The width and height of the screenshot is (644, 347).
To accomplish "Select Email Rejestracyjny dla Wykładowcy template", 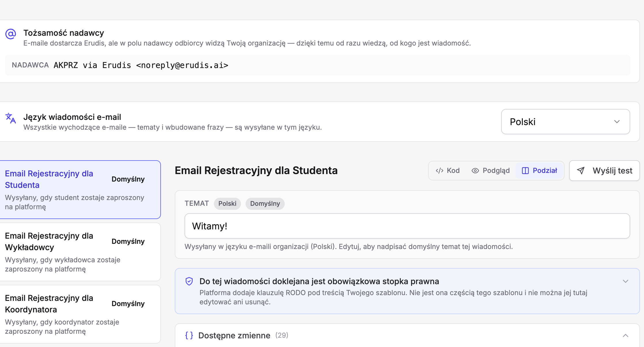I will click(80, 252).
